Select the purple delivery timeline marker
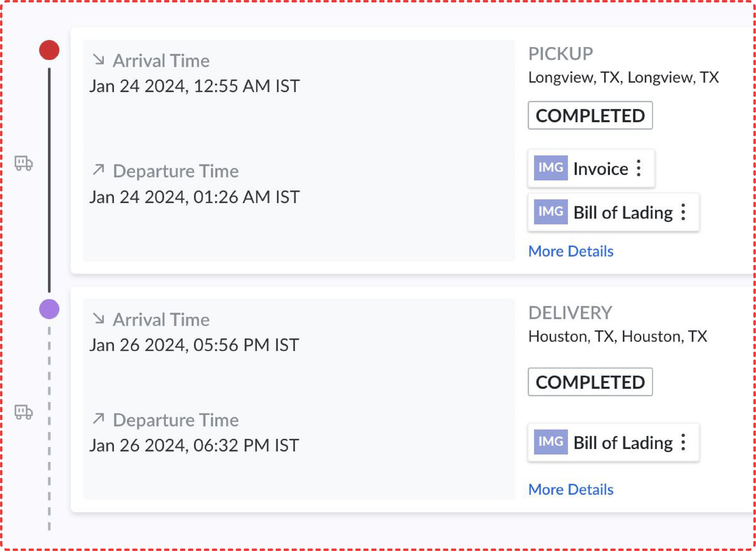 (x=49, y=309)
